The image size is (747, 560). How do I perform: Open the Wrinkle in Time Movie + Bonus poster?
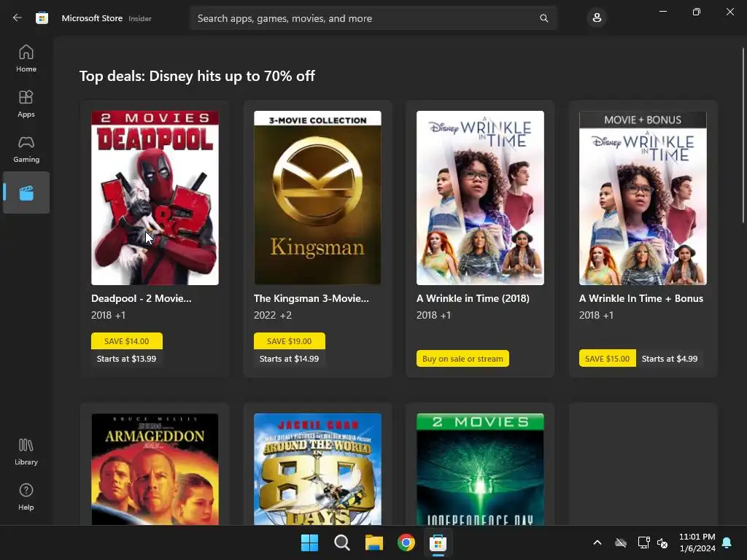coord(643,198)
